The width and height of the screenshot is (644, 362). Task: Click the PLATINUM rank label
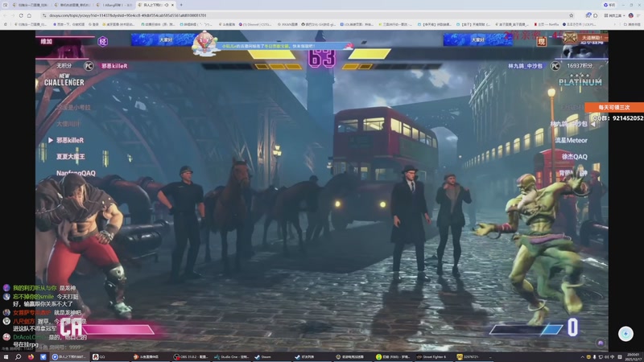(x=580, y=82)
